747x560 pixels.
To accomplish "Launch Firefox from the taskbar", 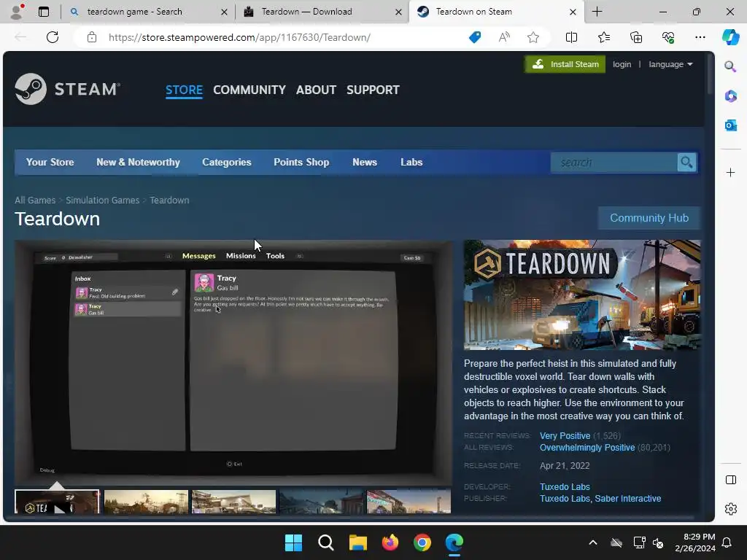I will [390, 542].
